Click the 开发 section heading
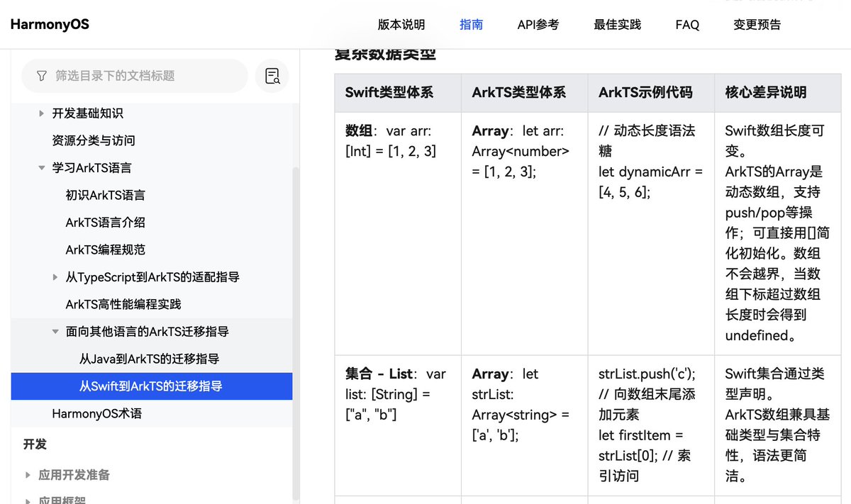Screen dimensions: 851x504 [35, 444]
